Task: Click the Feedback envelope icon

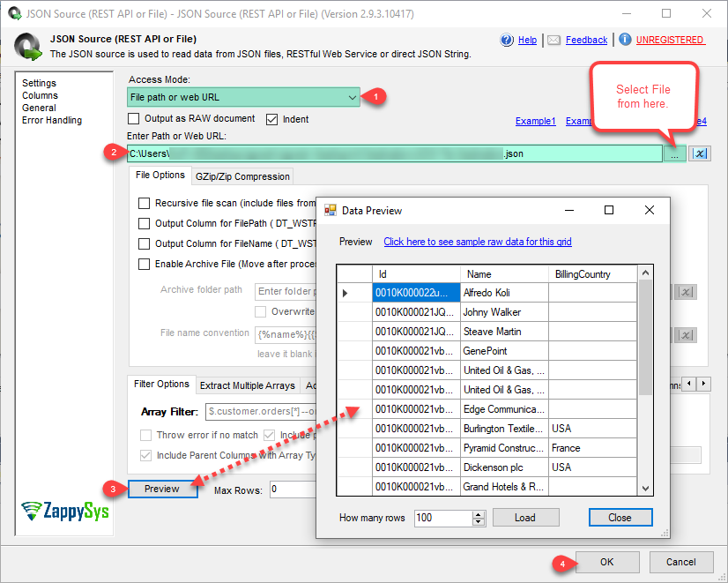Action: coord(553,41)
